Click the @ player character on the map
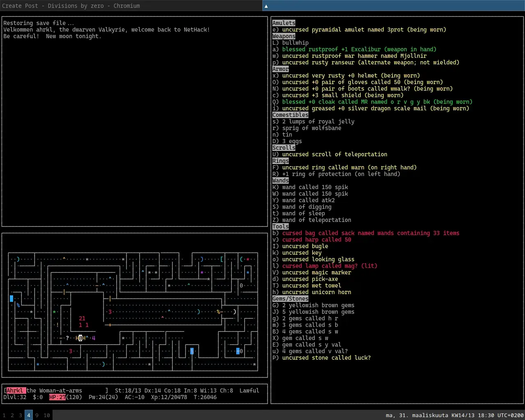 click(80, 338)
